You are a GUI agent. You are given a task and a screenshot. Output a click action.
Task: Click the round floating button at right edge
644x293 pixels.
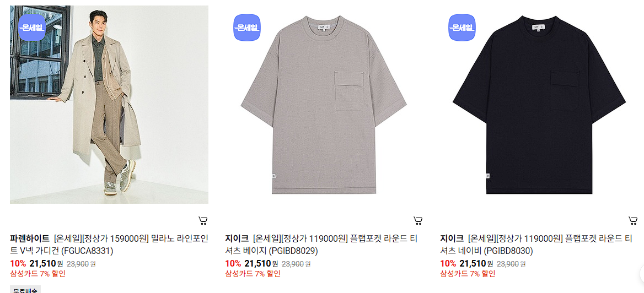(x=642, y=273)
